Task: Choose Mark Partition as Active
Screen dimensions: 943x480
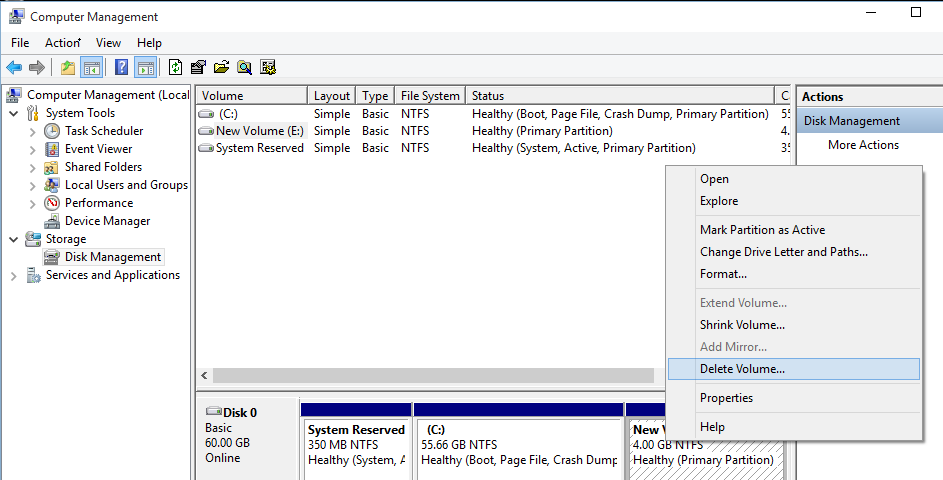Action: tap(794, 230)
